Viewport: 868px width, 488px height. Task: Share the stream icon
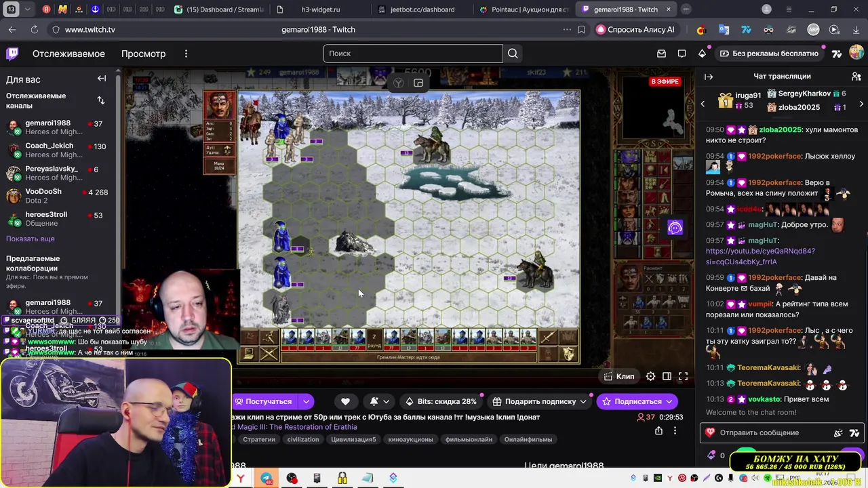[x=658, y=430]
